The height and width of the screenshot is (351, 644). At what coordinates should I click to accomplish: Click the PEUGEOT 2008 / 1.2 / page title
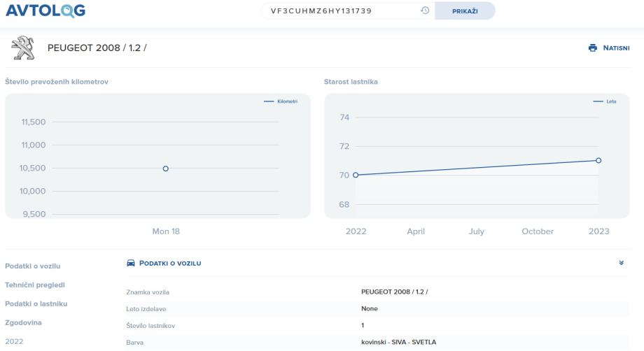pos(97,48)
